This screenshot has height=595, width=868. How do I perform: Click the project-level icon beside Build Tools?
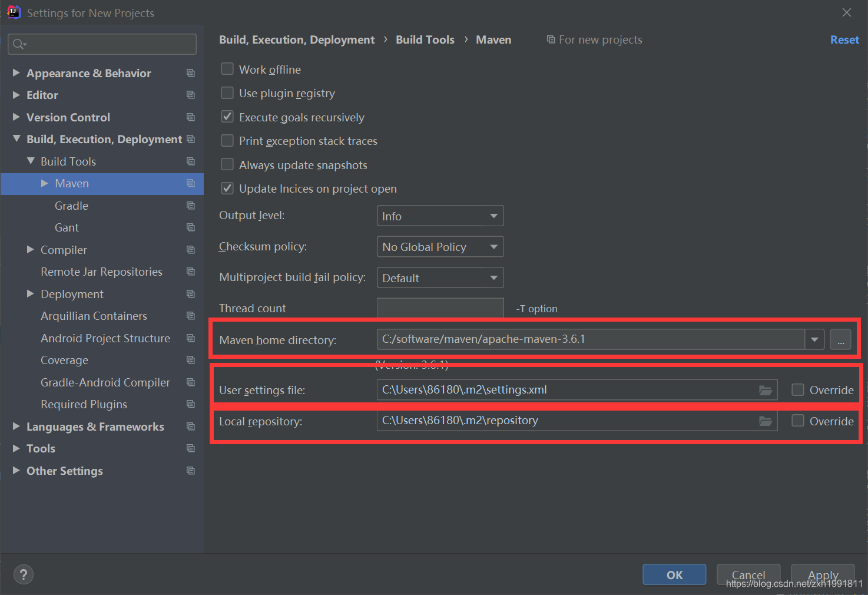[x=190, y=161]
